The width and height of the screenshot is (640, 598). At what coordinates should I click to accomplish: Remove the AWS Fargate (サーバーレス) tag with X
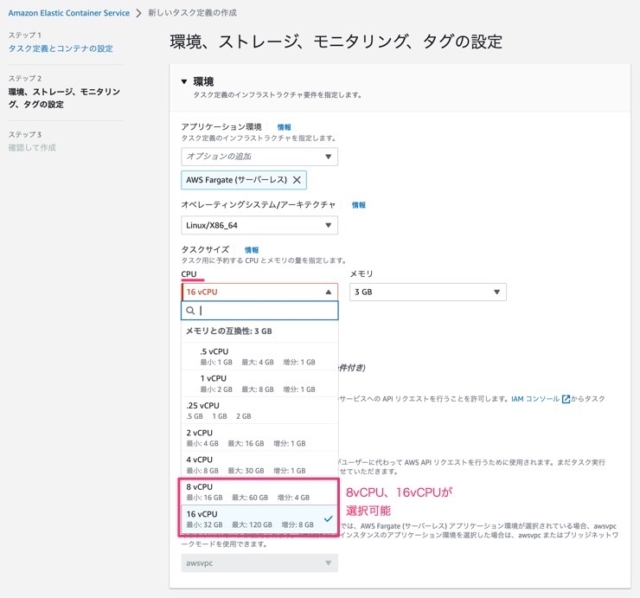[297, 180]
